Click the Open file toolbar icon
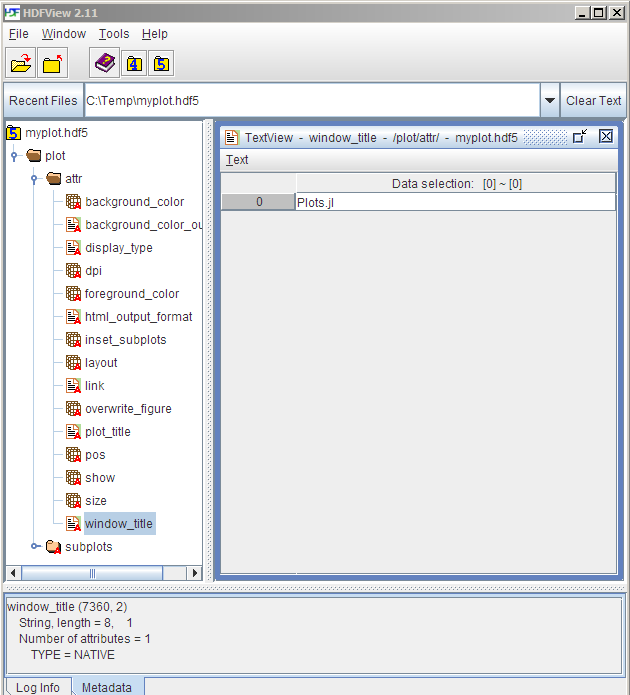This screenshot has width=630, height=695. pyautogui.click(x=21, y=64)
